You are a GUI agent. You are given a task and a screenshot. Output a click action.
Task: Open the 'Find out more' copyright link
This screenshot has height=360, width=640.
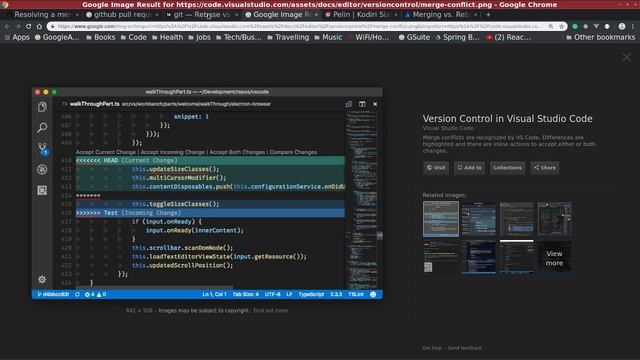270,311
